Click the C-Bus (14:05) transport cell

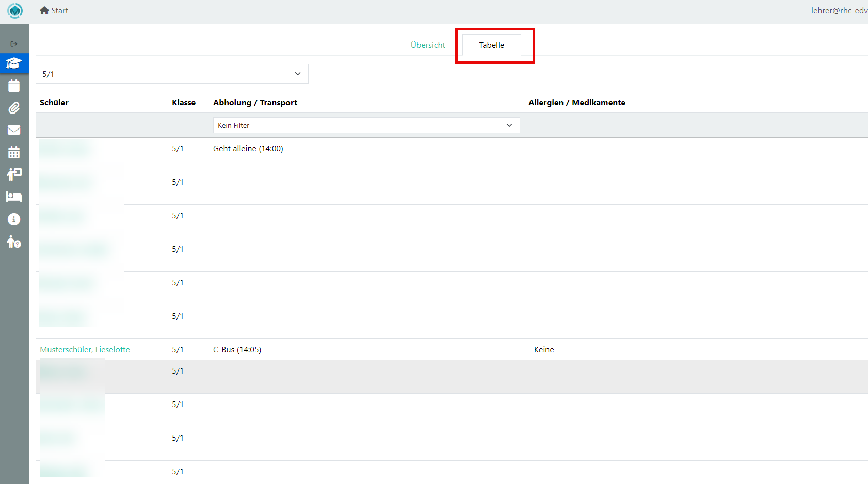pyautogui.click(x=237, y=349)
